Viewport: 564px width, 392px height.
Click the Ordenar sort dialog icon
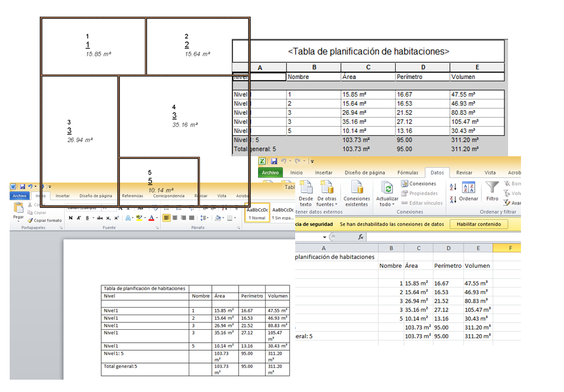coord(468,188)
